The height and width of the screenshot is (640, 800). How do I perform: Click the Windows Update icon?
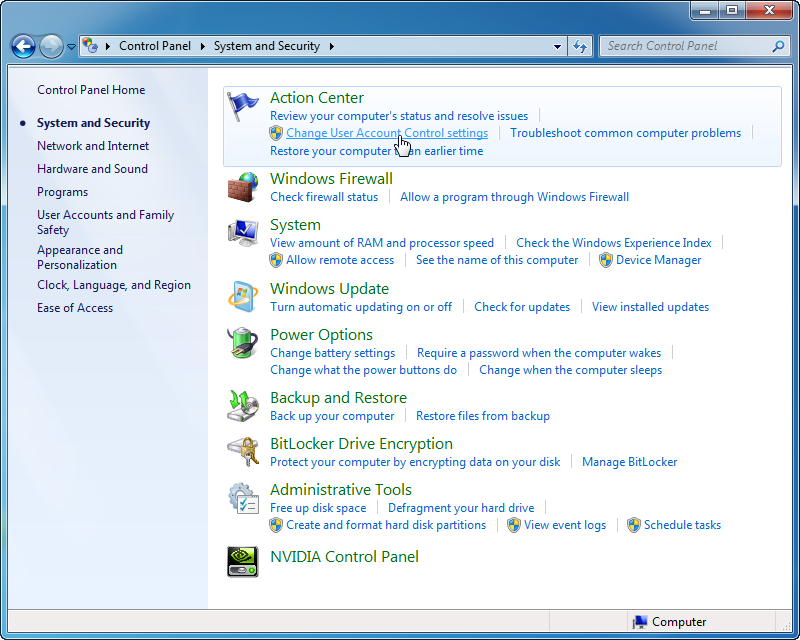click(x=243, y=297)
